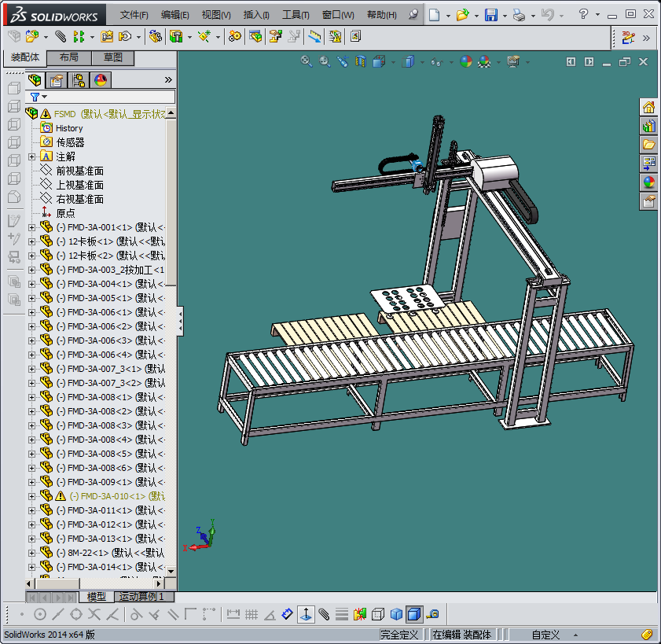The image size is (661, 644).
Task: Toggle hidden lines removed display mode
Action: [378, 614]
